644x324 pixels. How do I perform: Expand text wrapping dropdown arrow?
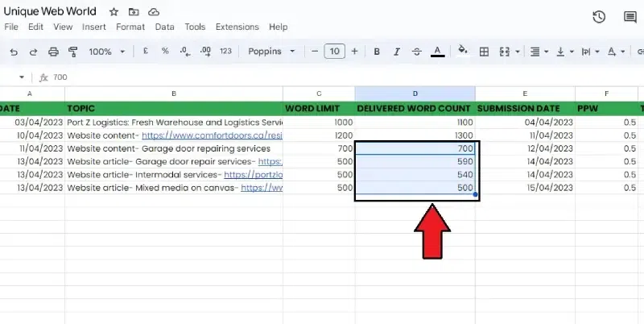597,52
